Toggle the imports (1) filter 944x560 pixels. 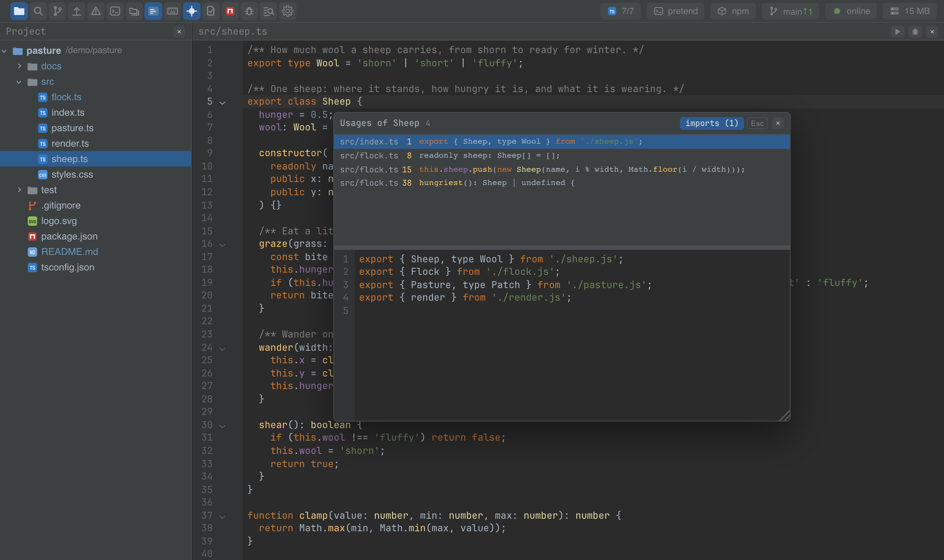[712, 123]
